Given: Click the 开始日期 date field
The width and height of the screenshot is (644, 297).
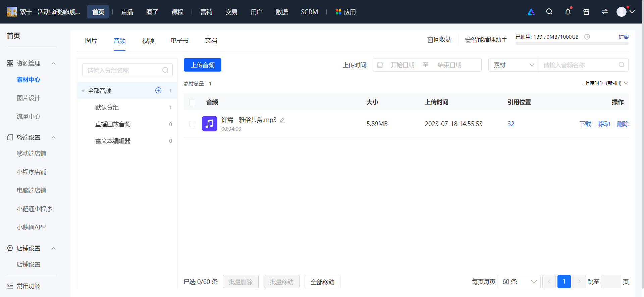Looking at the screenshot, I should click(402, 65).
